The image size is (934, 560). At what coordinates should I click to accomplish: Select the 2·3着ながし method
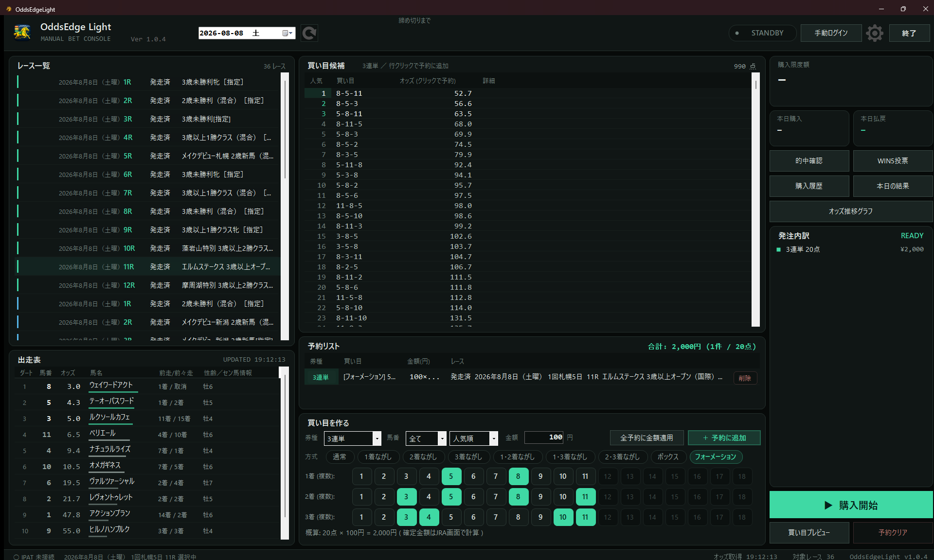tap(622, 456)
